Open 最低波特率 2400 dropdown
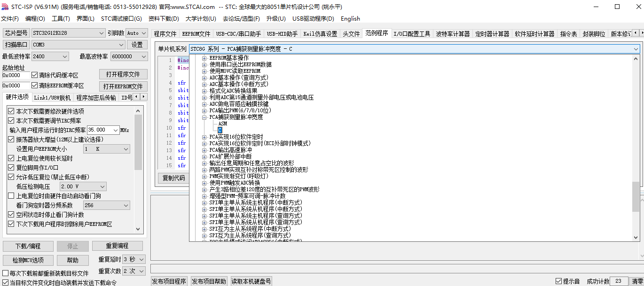 [x=50, y=56]
